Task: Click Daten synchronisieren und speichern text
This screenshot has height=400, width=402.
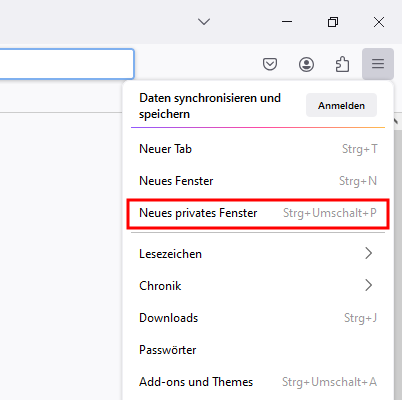Action: [210, 106]
